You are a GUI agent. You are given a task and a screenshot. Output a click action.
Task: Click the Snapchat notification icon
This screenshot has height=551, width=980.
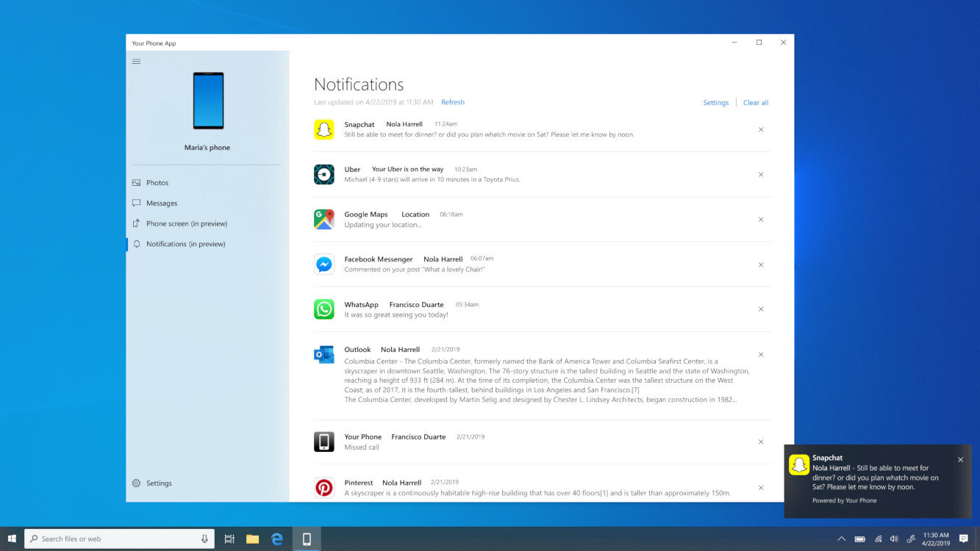[x=323, y=129]
